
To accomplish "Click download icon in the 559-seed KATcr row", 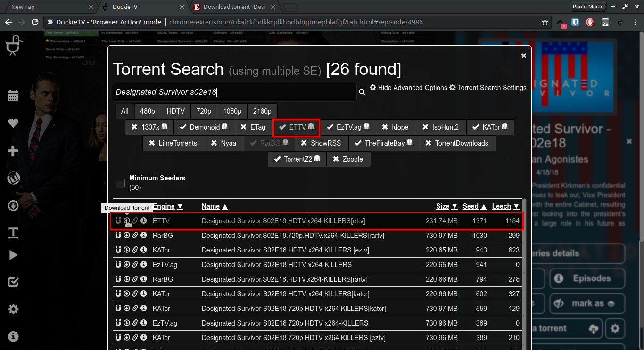I will pos(127,308).
